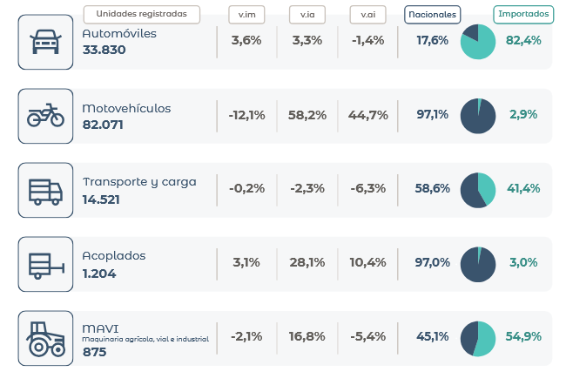This screenshot has width=566, height=392.
Task: Click the Nacionales legend button
Action: tap(433, 14)
